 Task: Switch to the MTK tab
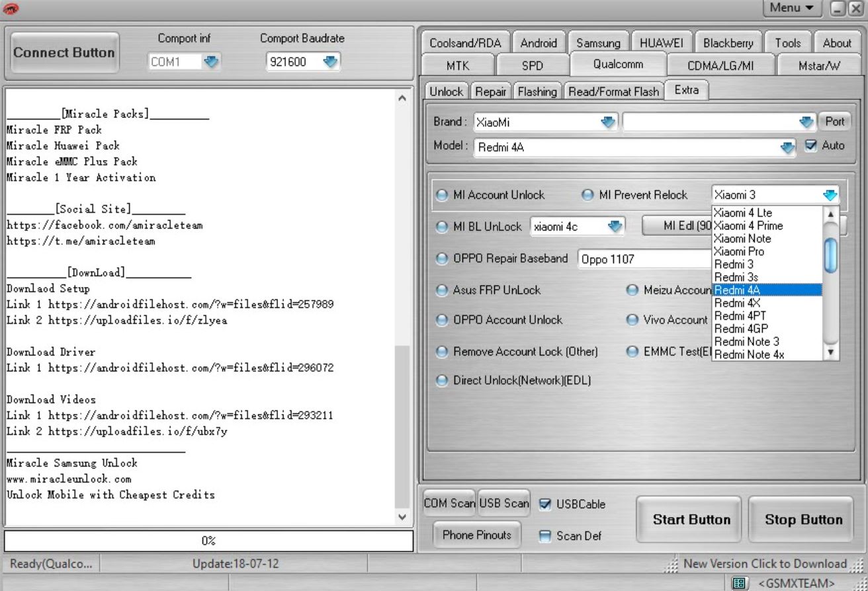(458, 66)
